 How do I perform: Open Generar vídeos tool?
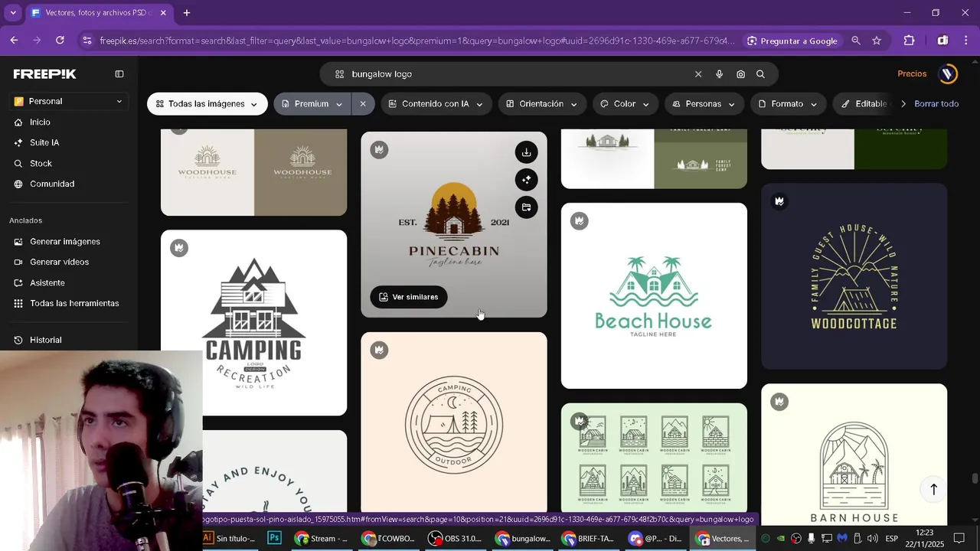[59, 262]
